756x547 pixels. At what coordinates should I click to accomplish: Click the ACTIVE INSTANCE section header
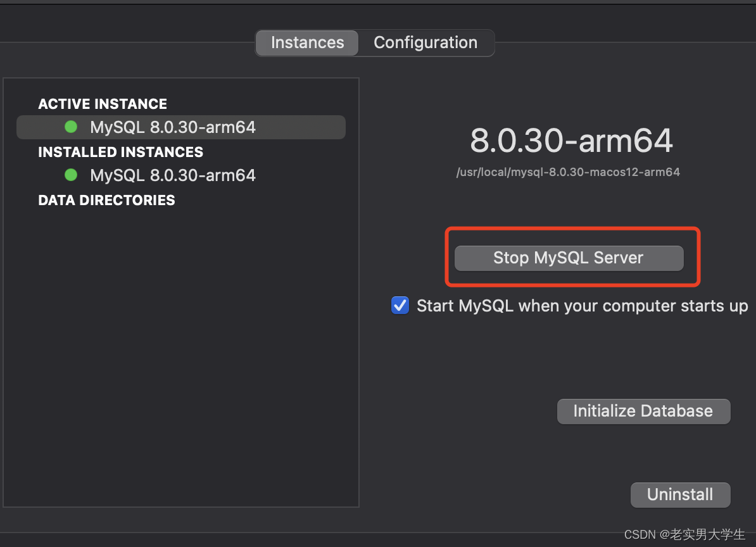pos(103,104)
